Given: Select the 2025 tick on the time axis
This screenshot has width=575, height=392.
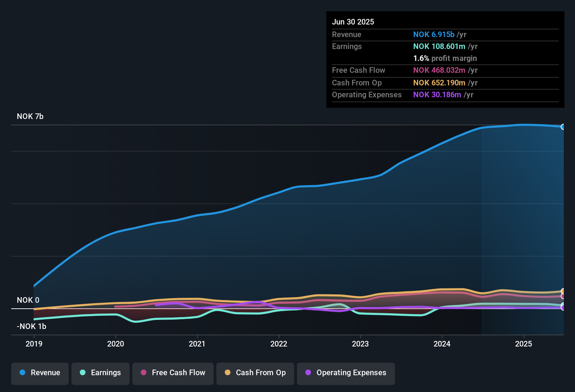Looking at the screenshot, I should 524,344.
